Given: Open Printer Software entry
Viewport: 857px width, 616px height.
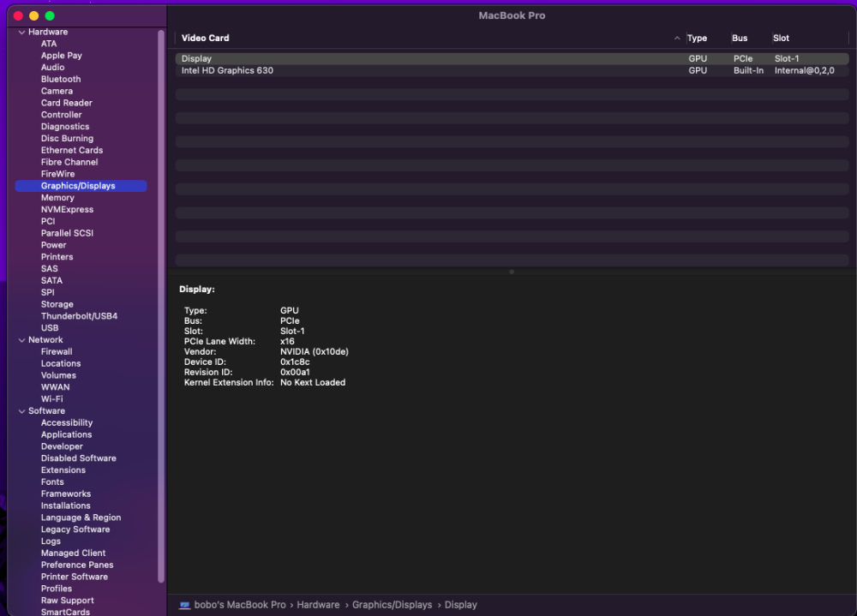Looking at the screenshot, I should pyautogui.click(x=75, y=577).
